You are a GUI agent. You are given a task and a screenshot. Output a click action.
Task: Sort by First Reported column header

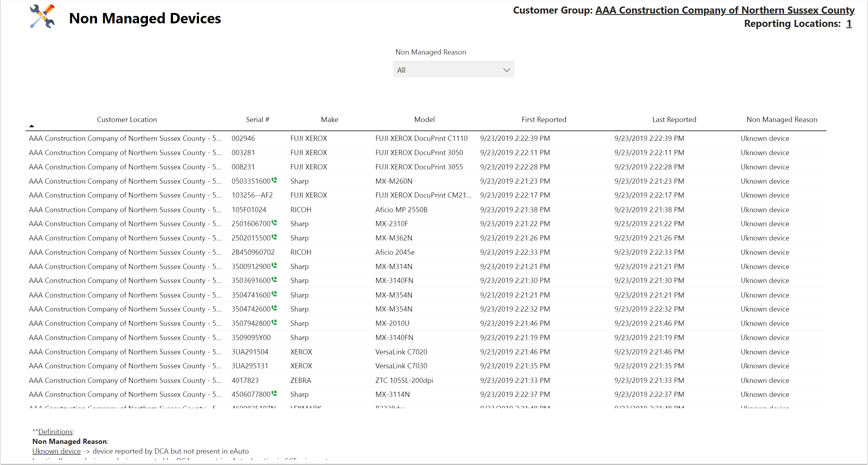[x=544, y=120]
